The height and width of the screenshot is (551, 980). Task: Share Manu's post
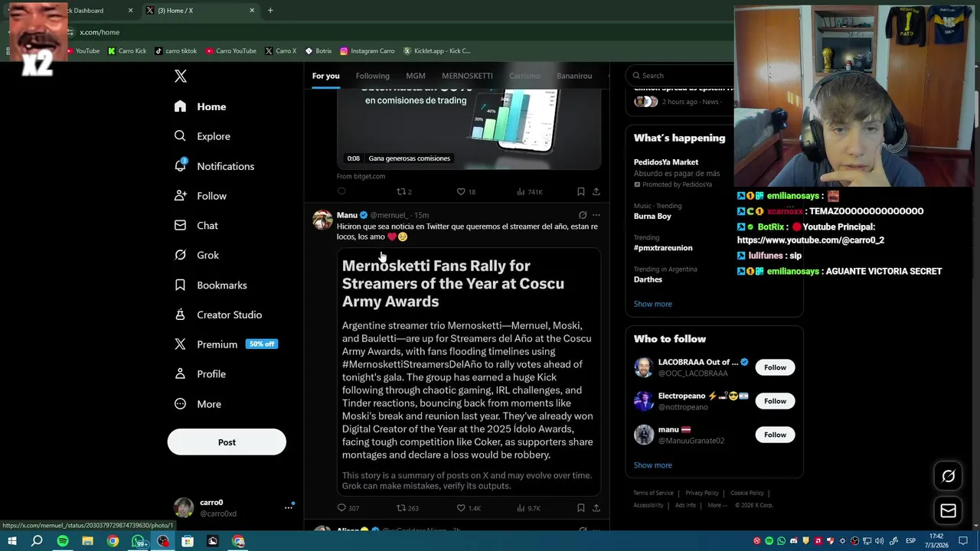[x=596, y=508]
